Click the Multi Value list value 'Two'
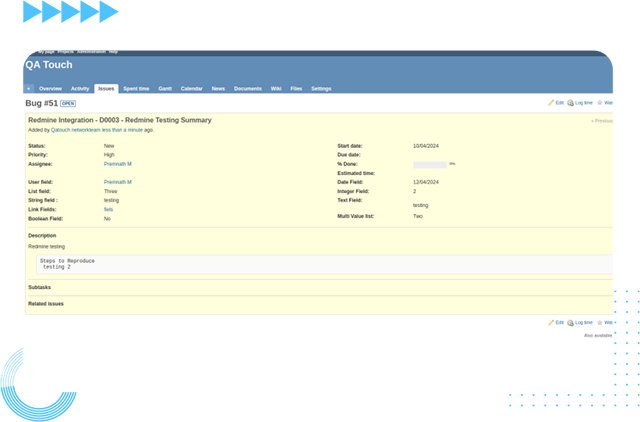640x422 pixels. (418, 216)
